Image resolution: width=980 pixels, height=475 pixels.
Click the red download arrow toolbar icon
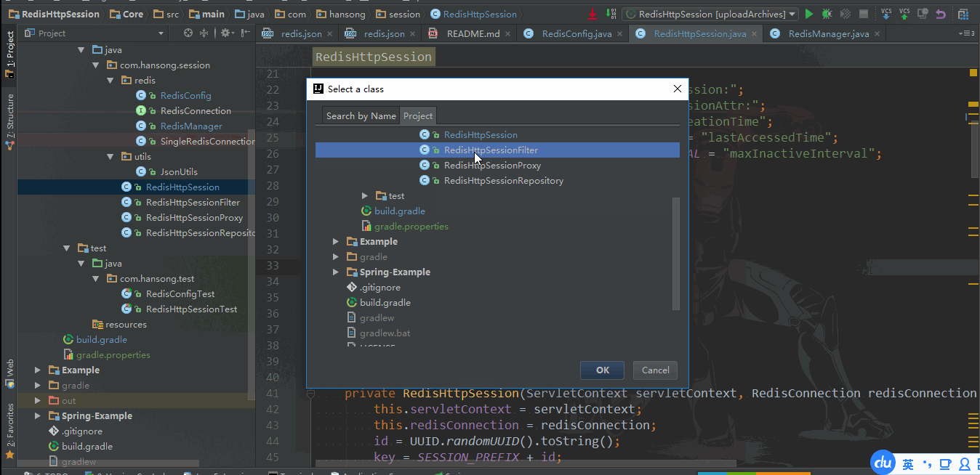(x=593, y=14)
